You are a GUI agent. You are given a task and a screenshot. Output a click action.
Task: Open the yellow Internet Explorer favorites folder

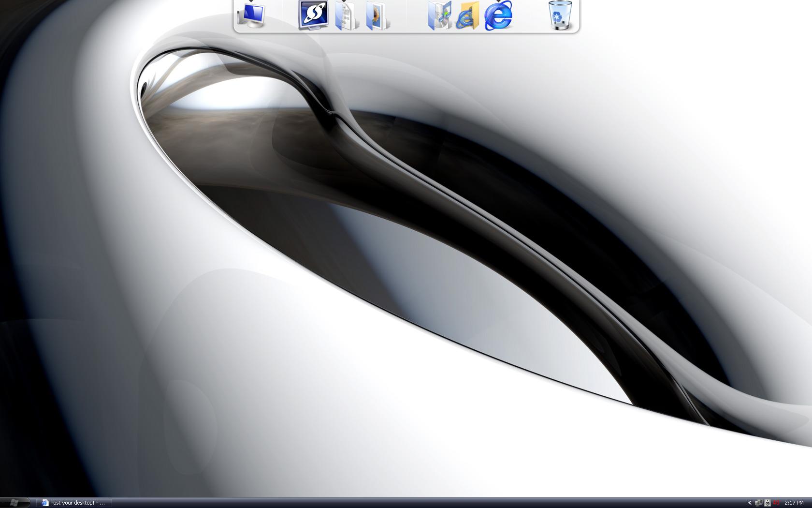coord(467,16)
